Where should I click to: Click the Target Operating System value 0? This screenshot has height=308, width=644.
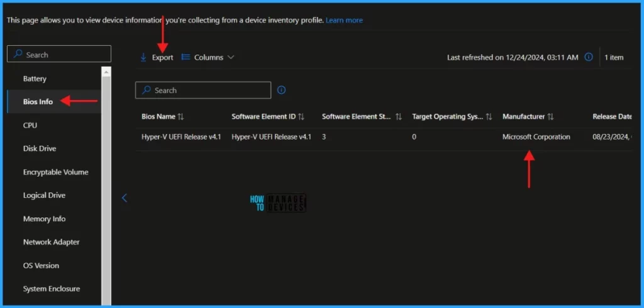pos(414,137)
